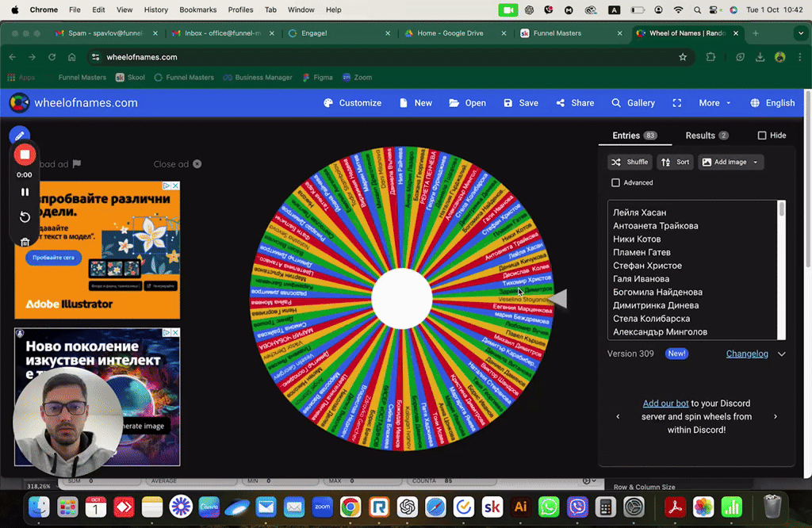This screenshot has width=812, height=528.
Task: Show previous tip with left arrow
Action: point(618,416)
